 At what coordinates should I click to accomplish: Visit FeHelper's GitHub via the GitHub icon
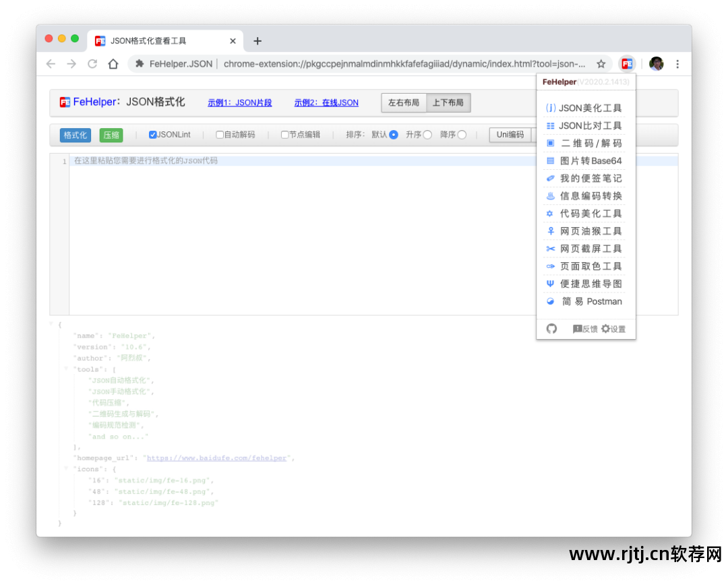(x=551, y=329)
